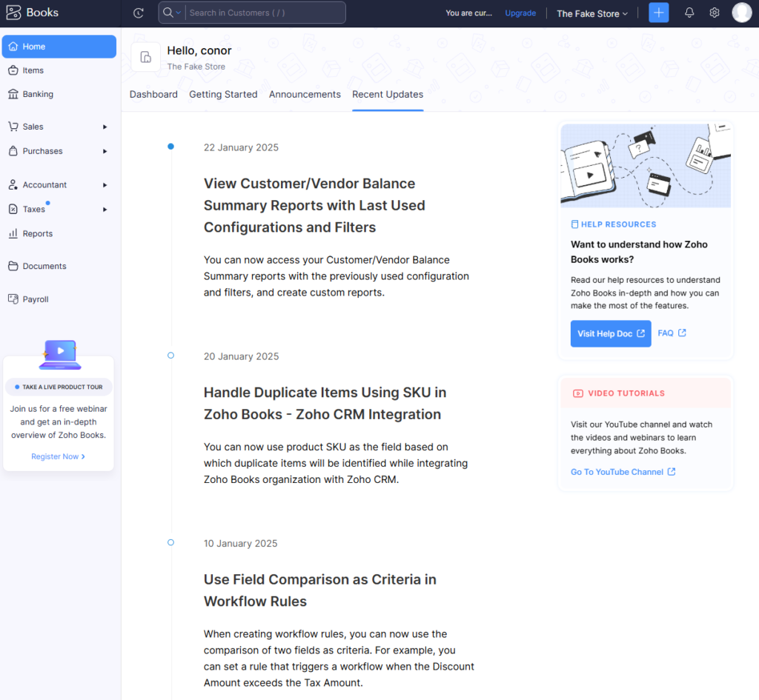
Task: Open The Fake Store organization switcher
Action: click(x=591, y=13)
